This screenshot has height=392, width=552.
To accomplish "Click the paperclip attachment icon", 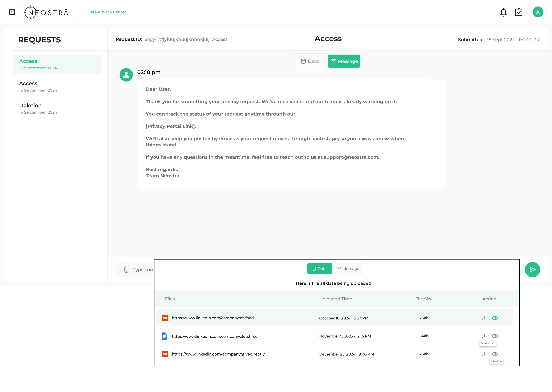I will (126, 270).
